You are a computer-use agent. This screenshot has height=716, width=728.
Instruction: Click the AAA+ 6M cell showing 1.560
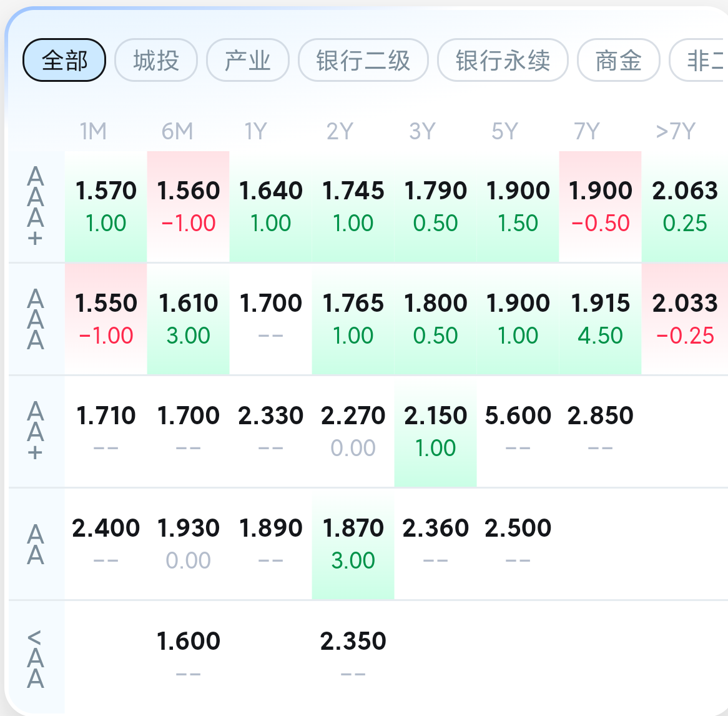click(188, 207)
